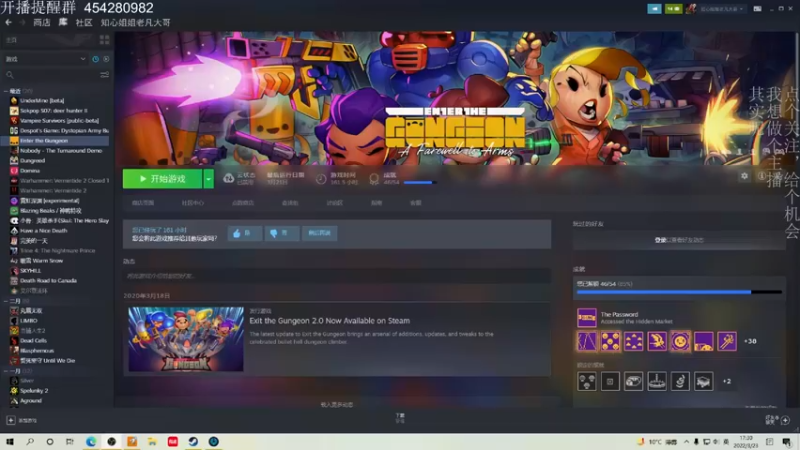Click the cloud status icon

(229, 178)
